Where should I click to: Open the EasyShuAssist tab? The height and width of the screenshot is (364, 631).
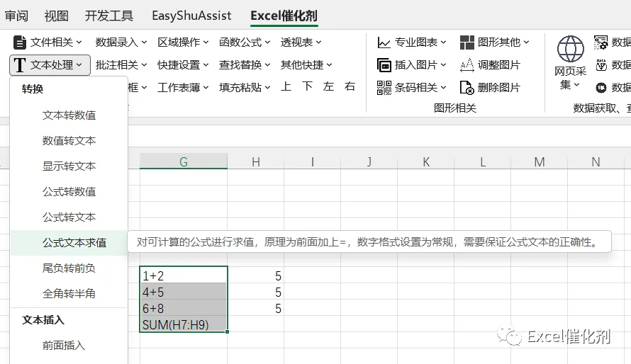coord(191,16)
